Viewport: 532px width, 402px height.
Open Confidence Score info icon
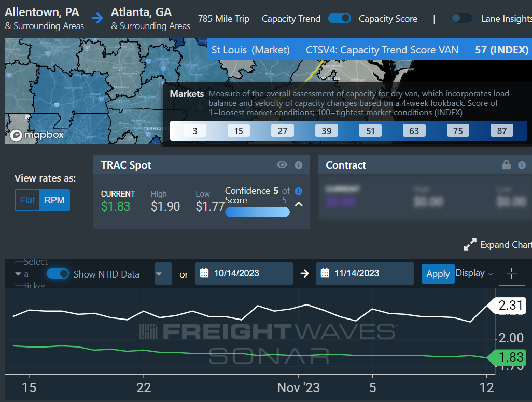tap(299, 191)
